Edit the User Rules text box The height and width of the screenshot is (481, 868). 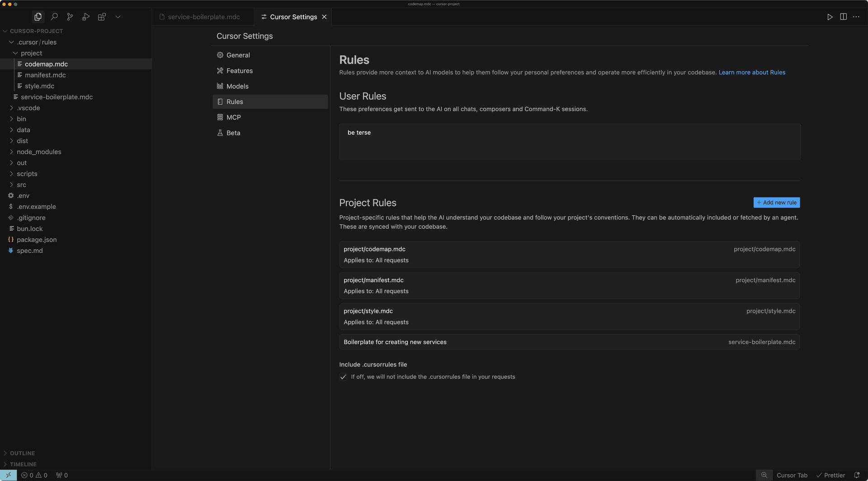[570, 141]
